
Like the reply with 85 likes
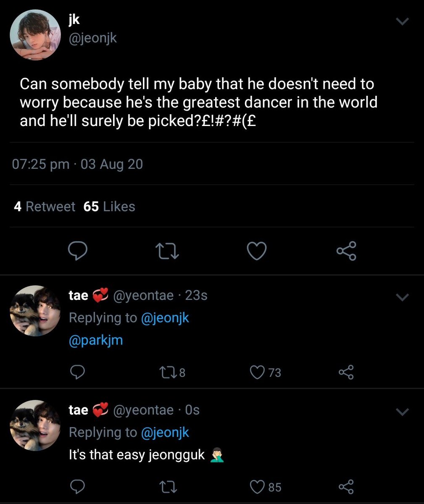(x=265, y=487)
